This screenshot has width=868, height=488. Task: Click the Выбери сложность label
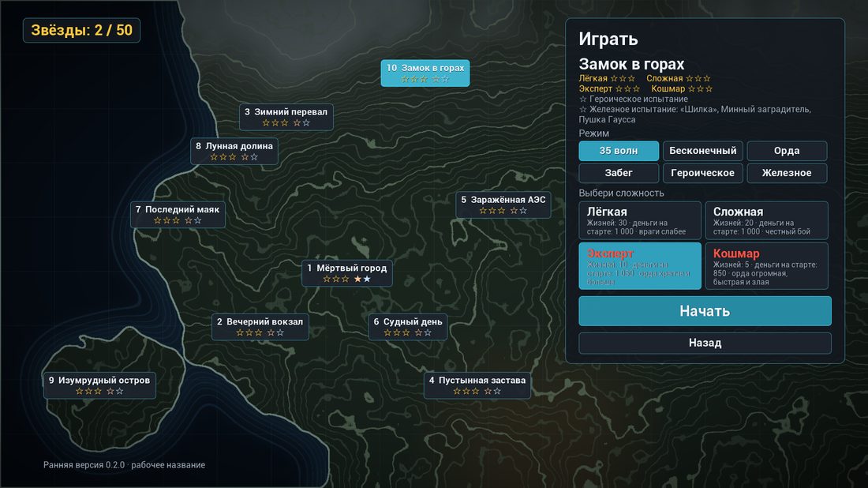[621, 193]
